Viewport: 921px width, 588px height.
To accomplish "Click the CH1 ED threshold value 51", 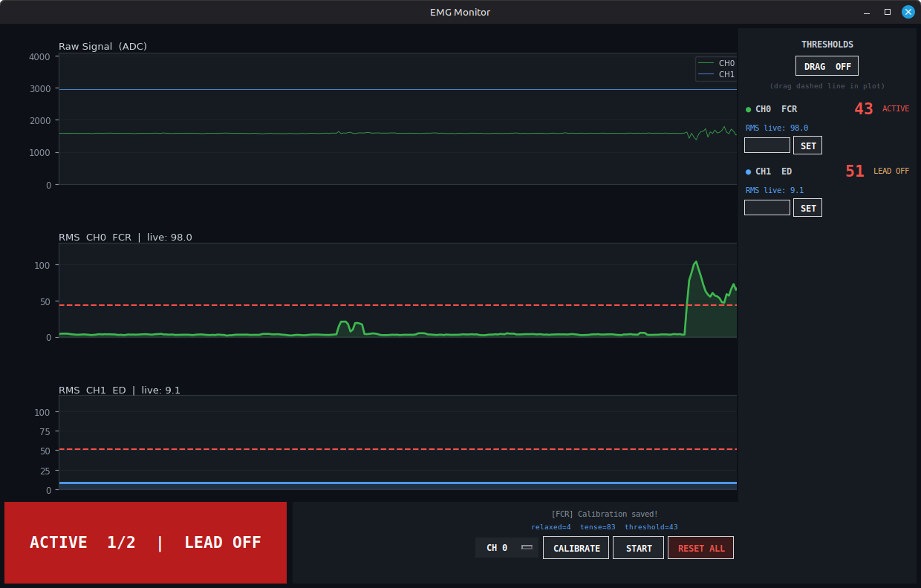I will click(855, 171).
